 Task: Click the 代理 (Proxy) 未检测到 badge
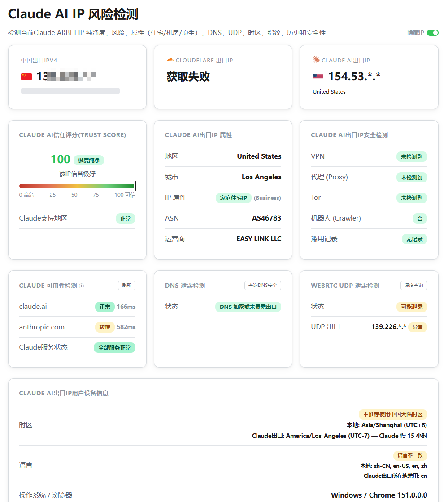tap(412, 177)
